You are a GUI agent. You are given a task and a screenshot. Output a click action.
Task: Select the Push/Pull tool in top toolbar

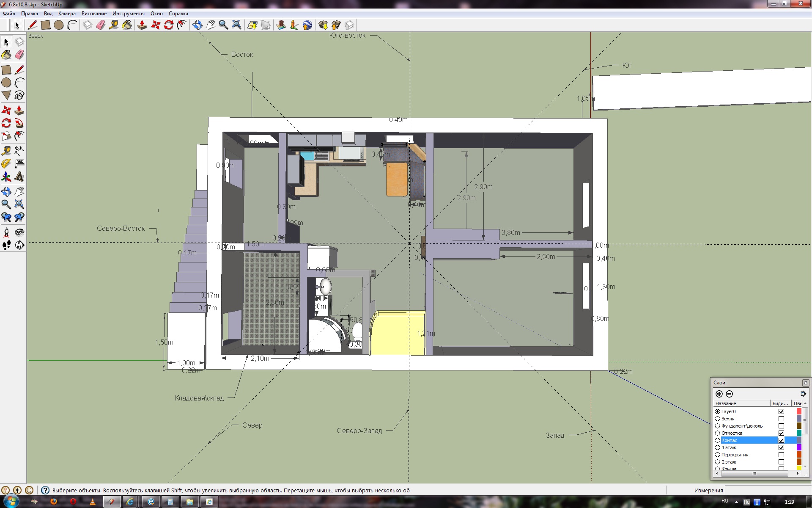[x=142, y=25]
